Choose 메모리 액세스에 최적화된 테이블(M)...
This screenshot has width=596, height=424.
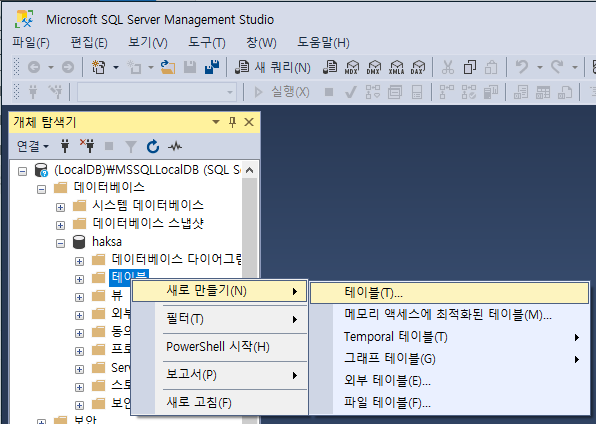click(450, 314)
